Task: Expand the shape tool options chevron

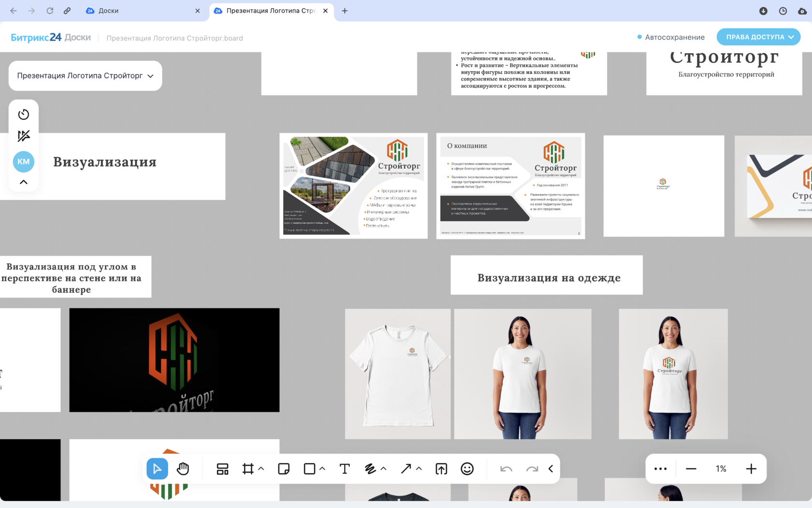Action: 322,469
